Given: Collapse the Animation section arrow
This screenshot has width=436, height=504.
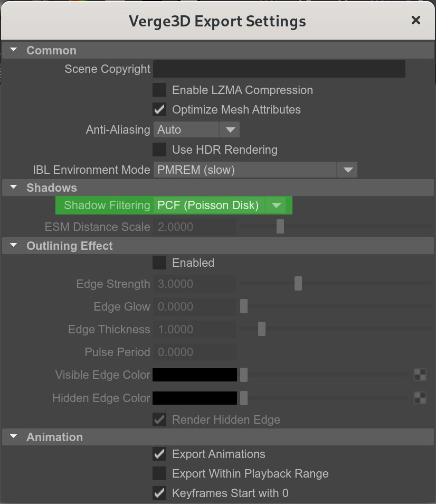Looking at the screenshot, I should pos(14,436).
